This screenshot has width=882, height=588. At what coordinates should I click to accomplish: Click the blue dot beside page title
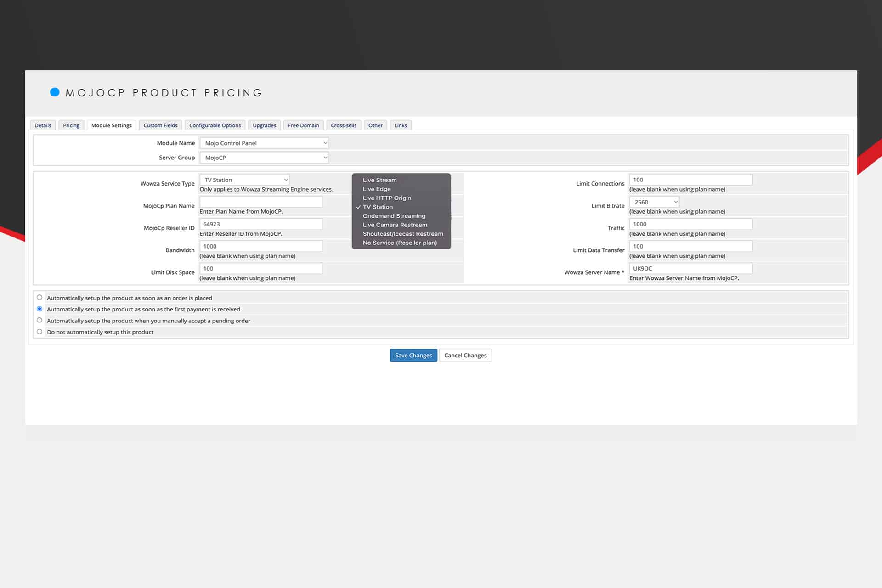(55, 92)
